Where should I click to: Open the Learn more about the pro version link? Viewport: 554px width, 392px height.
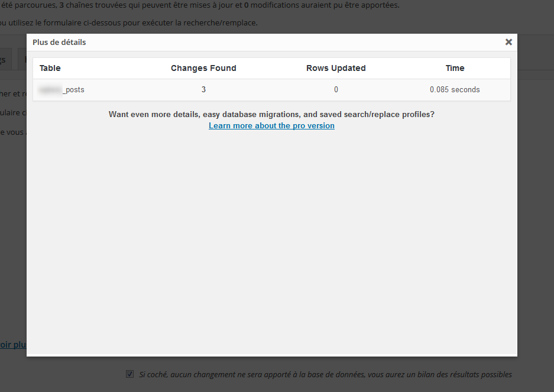[x=271, y=125]
